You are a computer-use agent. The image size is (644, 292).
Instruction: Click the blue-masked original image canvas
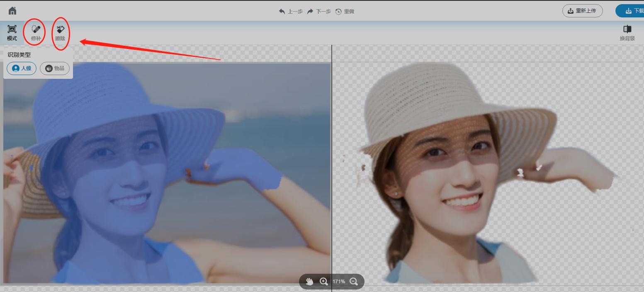(x=166, y=174)
